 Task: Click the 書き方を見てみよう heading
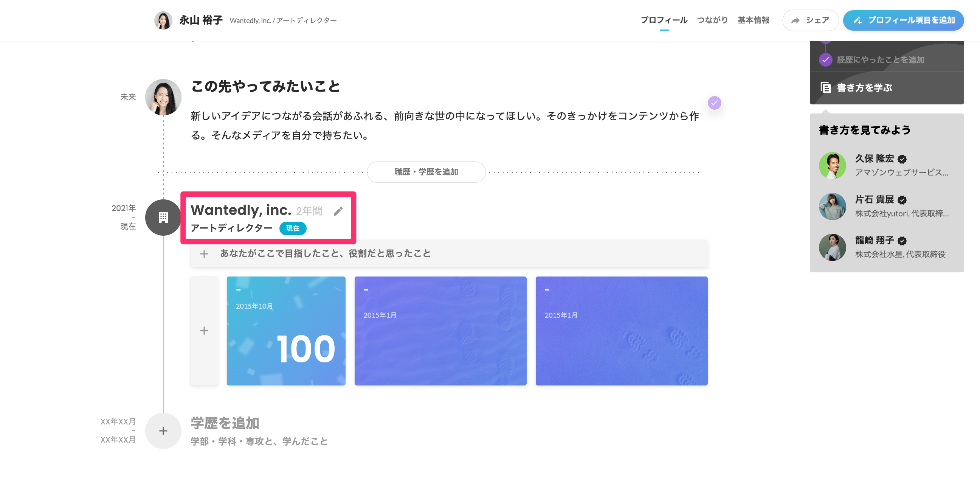click(x=865, y=130)
